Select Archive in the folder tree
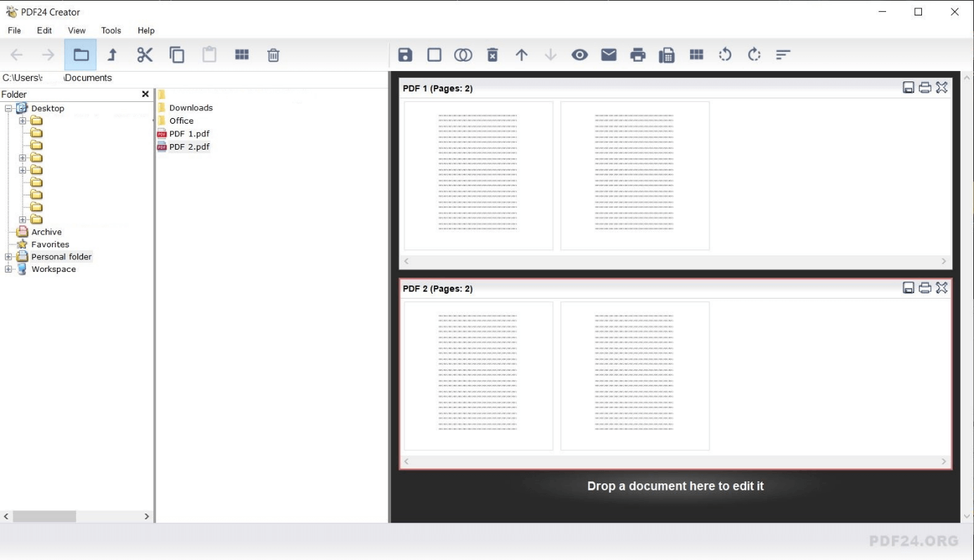The image size is (974, 560). (46, 232)
